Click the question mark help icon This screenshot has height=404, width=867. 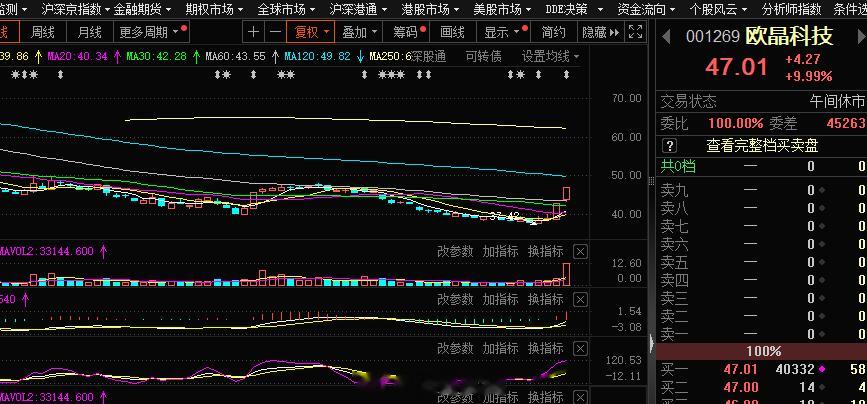coord(670,146)
